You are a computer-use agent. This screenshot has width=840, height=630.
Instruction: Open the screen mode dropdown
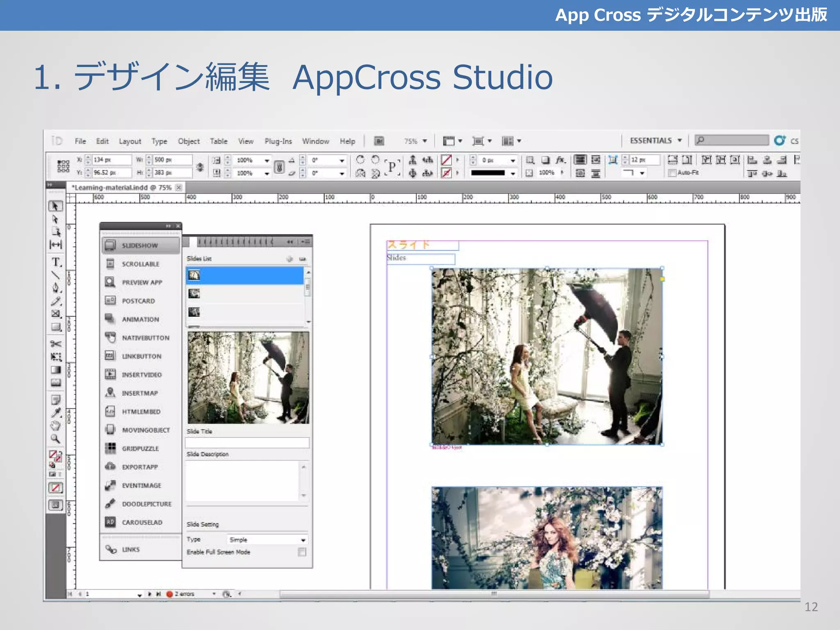(482, 141)
